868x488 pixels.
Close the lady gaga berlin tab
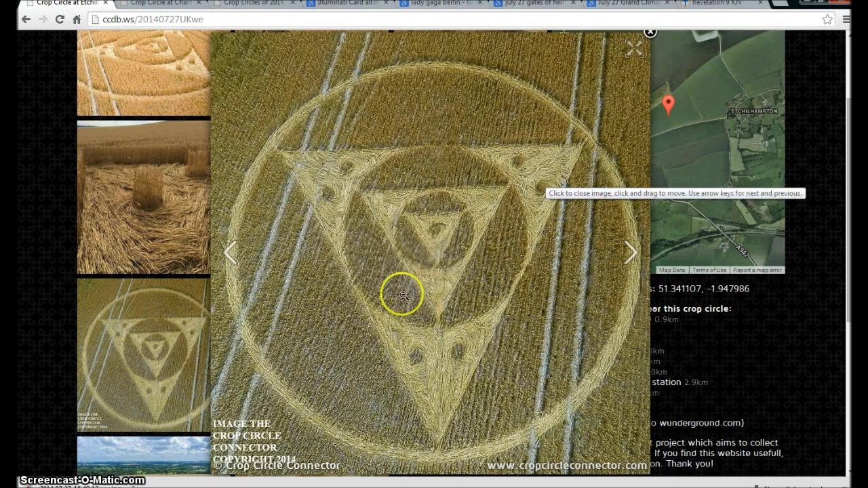[x=479, y=3]
